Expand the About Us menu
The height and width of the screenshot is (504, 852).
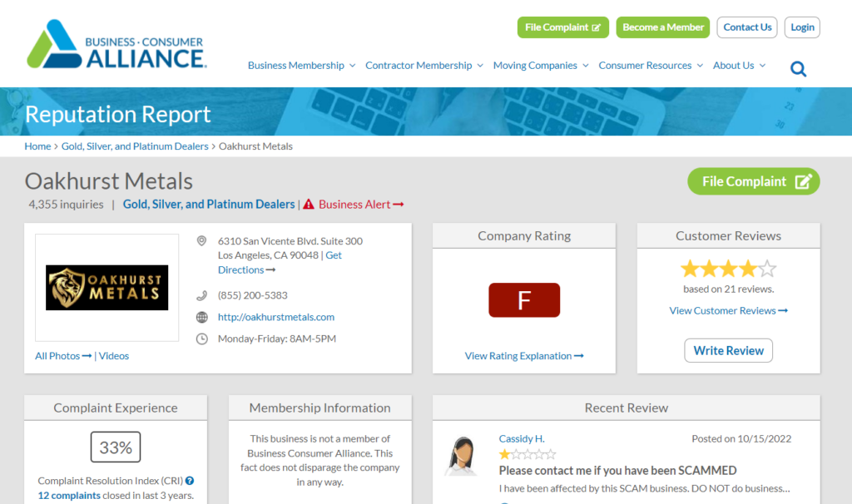tap(739, 65)
